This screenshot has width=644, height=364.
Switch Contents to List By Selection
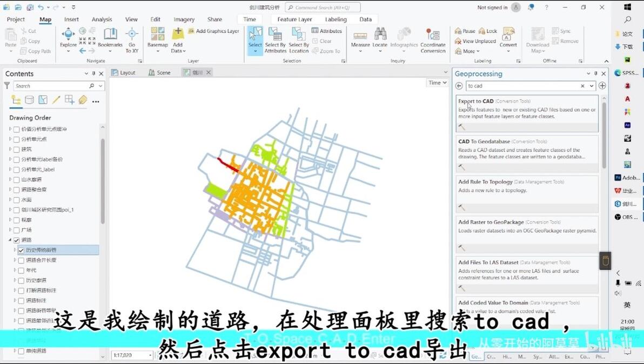click(x=43, y=100)
